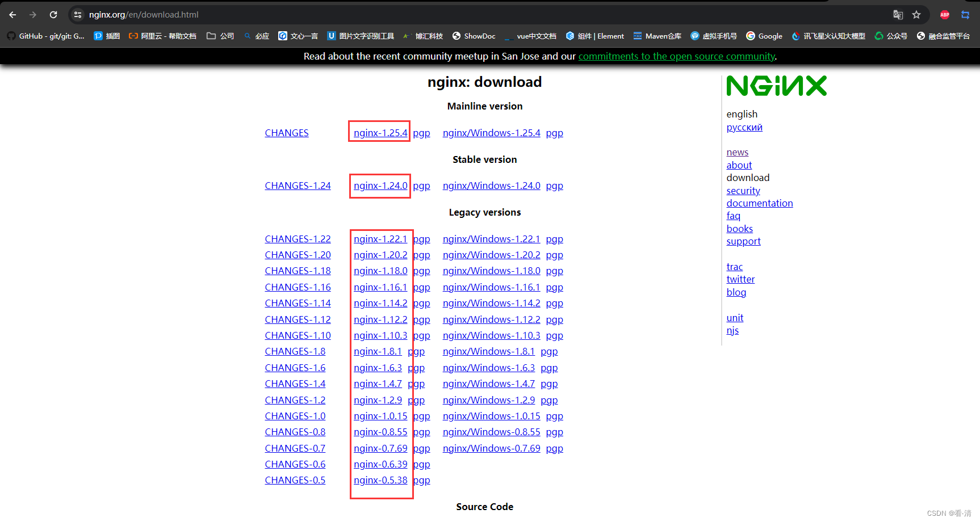Click the NGINX logo
The height and width of the screenshot is (522, 980).
[x=777, y=86]
